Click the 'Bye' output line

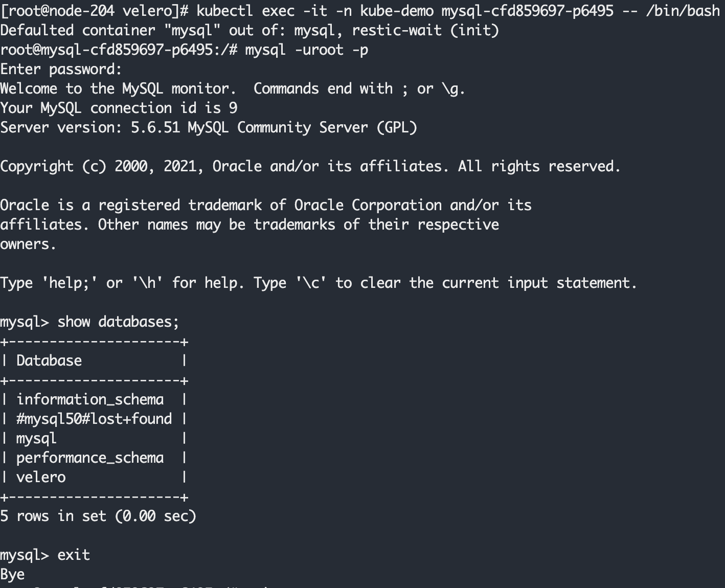[x=12, y=575]
